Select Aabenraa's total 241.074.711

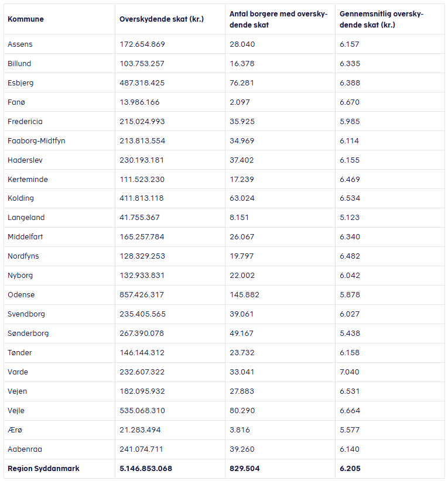point(141,449)
